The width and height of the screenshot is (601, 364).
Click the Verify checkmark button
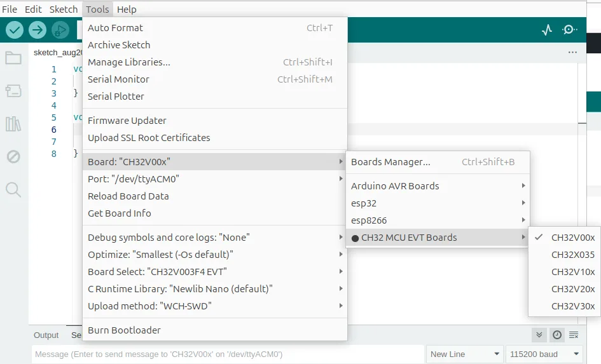pyautogui.click(x=15, y=30)
